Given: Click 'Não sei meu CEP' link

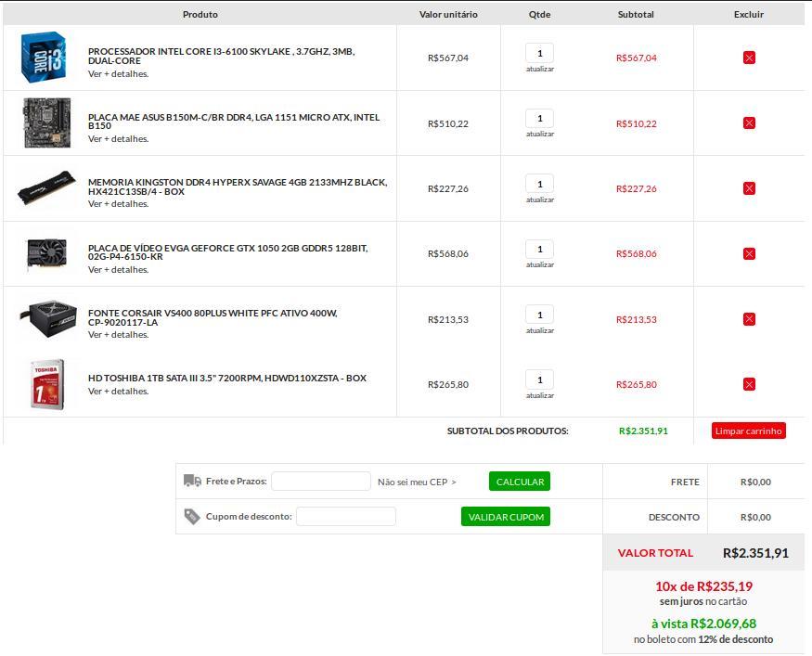Looking at the screenshot, I should tap(417, 482).
